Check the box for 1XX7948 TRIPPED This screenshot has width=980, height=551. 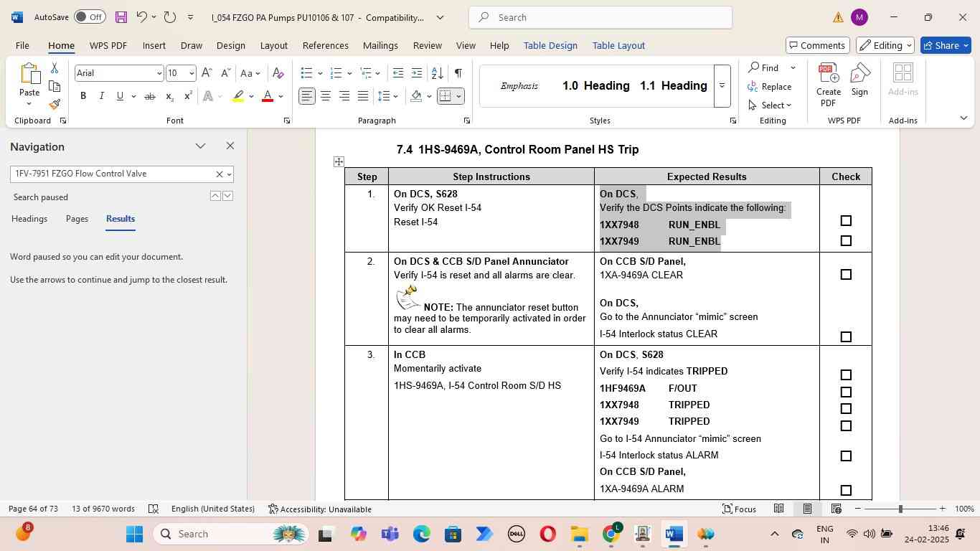pos(846,408)
